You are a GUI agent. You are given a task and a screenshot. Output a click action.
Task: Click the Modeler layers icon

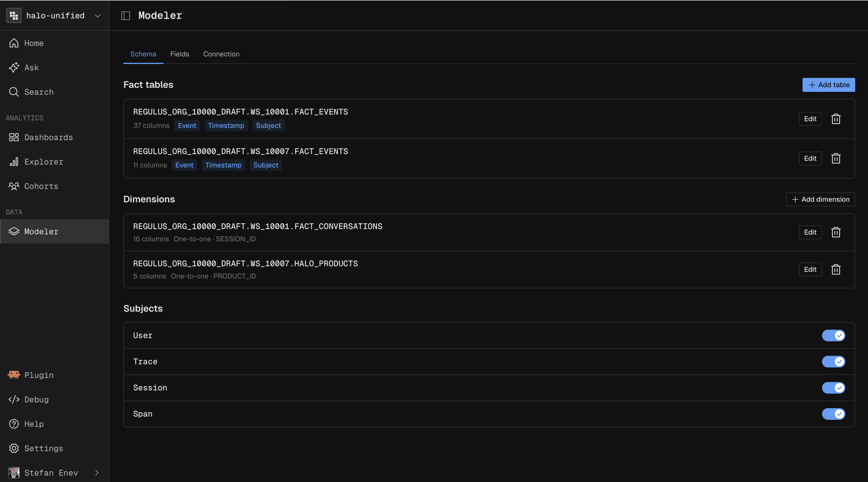point(14,231)
